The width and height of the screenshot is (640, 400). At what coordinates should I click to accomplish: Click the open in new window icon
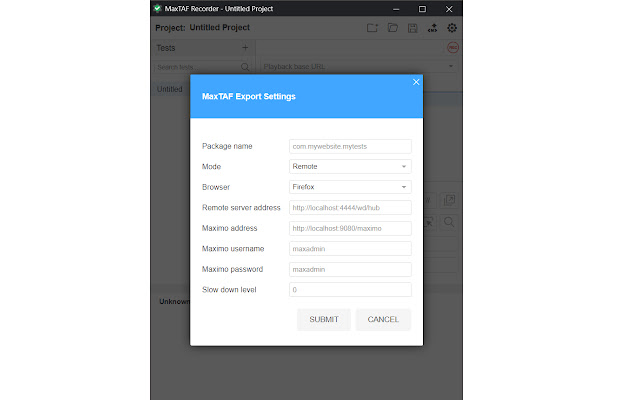(x=449, y=200)
